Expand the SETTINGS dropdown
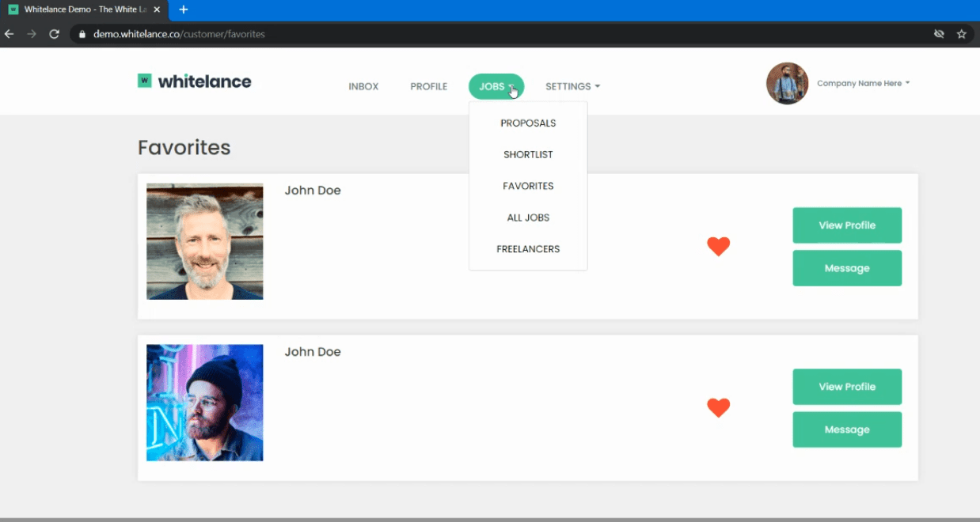 click(x=572, y=86)
